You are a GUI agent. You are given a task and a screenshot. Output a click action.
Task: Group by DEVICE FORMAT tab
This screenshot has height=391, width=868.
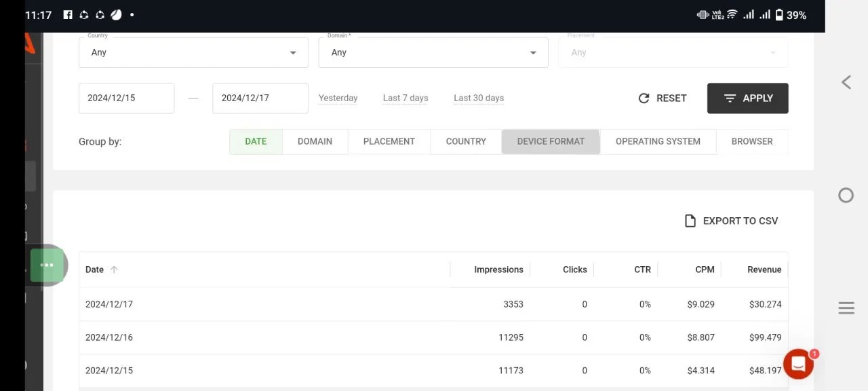coord(551,141)
